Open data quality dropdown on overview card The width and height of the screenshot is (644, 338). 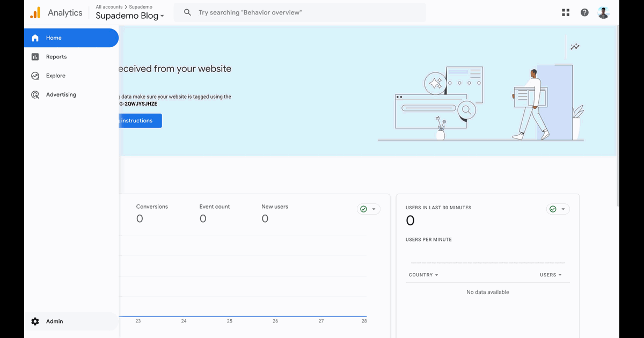[x=369, y=209]
